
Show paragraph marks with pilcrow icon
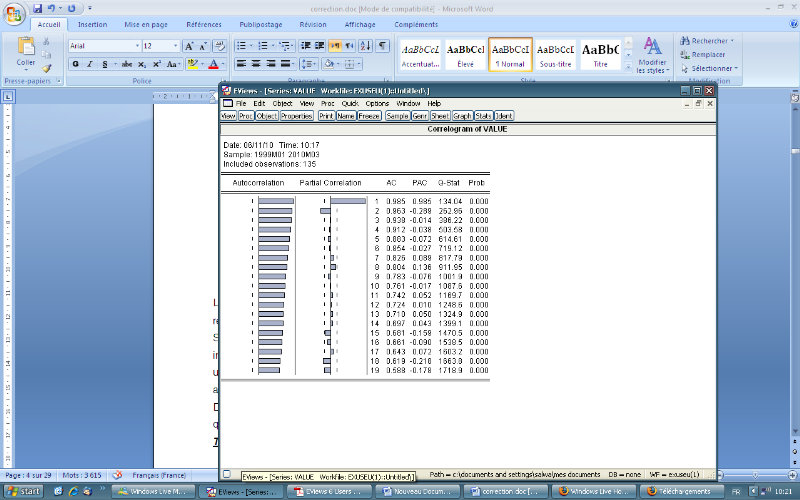(x=383, y=46)
